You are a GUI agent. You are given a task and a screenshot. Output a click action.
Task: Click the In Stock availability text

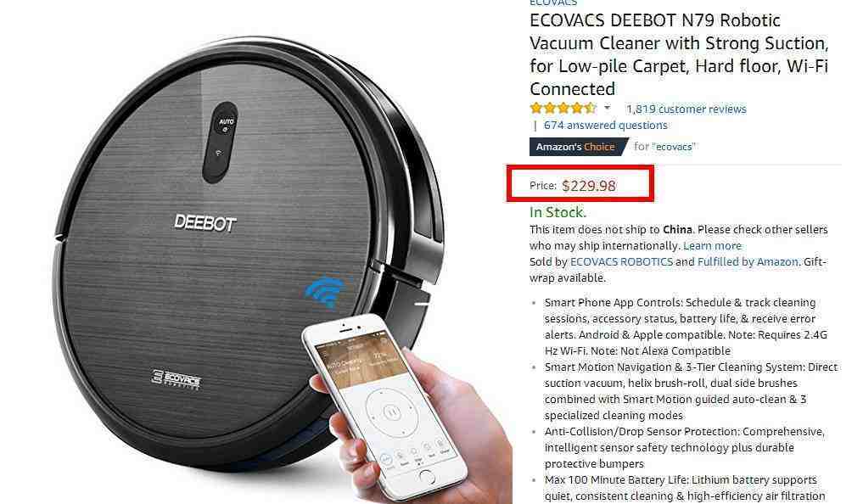tap(558, 212)
